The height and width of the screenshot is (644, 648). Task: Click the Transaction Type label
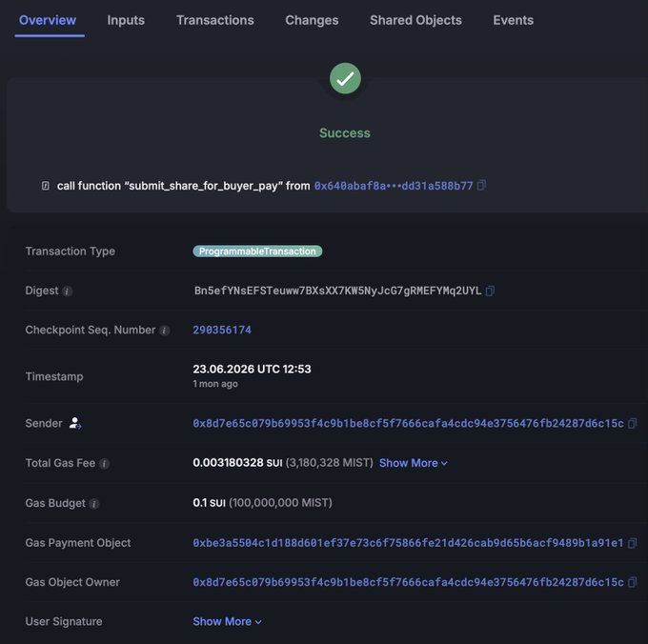click(71, 252)
